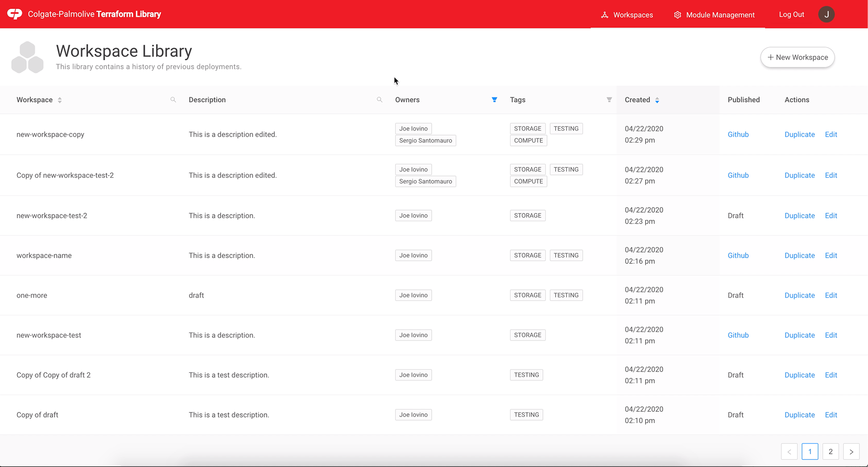868x467 pixels.
Task: Click the TESTING tag on workspace-name row
Action: pyautogui.click(x=566, y=256)
